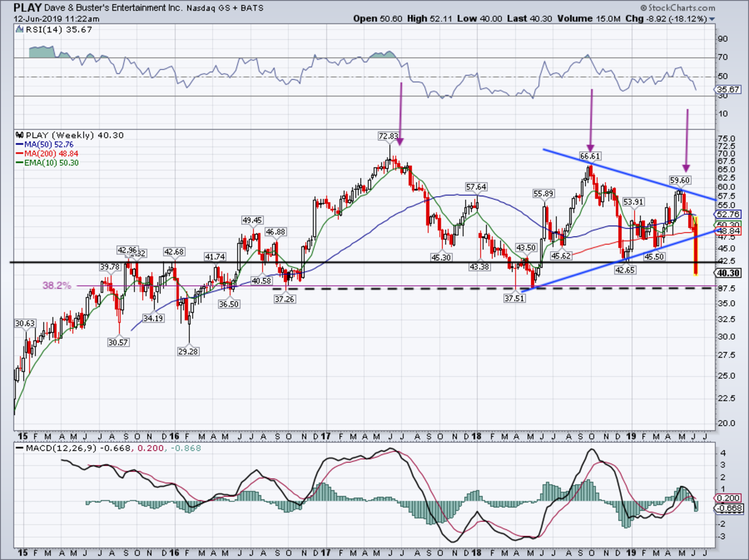
Task: Click the 43.38 low price label
Action: (479, 267)
